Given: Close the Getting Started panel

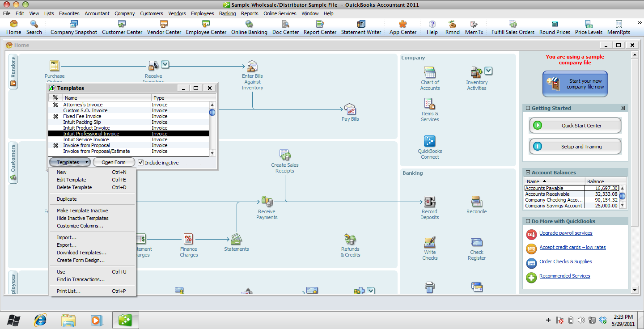Looking at the screenshot, I should tap(623, 108).
